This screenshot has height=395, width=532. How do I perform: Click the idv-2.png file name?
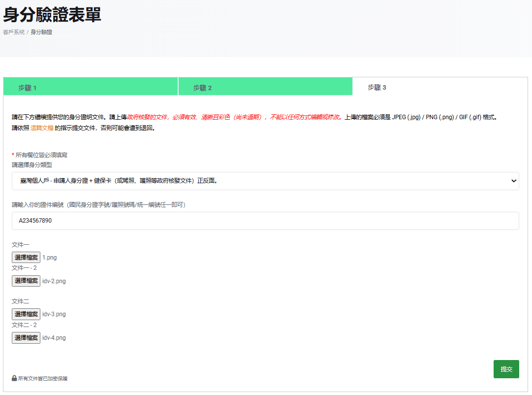click(x=54, y=281)
